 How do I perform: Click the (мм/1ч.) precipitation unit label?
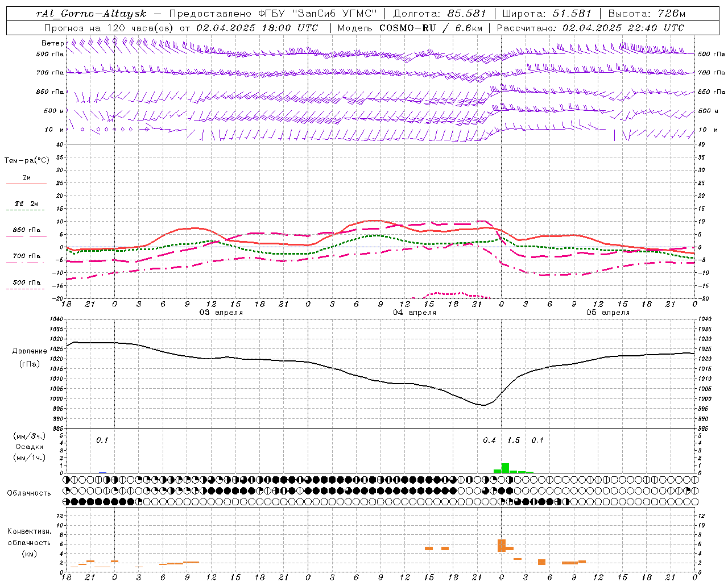[x=30, y=458]
